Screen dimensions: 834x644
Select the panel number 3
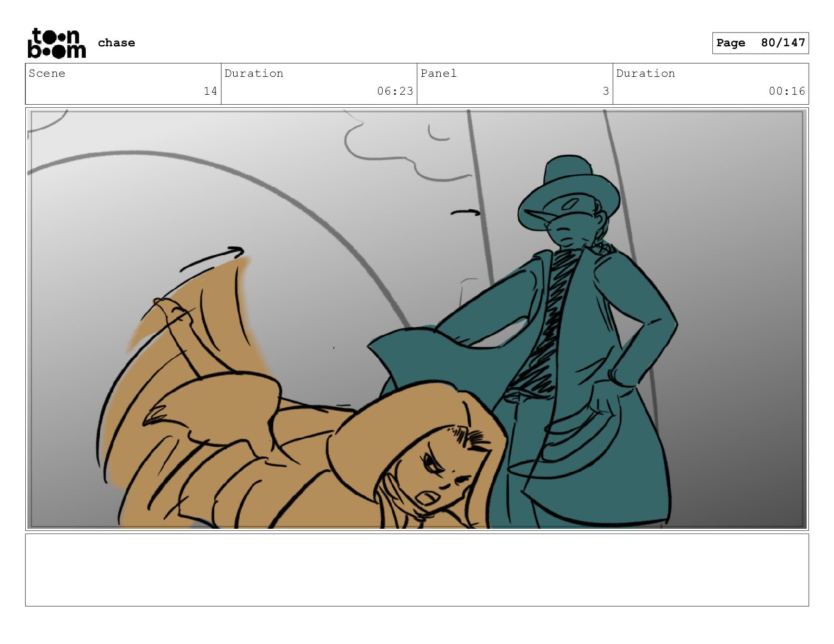pyautogui.click(x=605, y=91)
